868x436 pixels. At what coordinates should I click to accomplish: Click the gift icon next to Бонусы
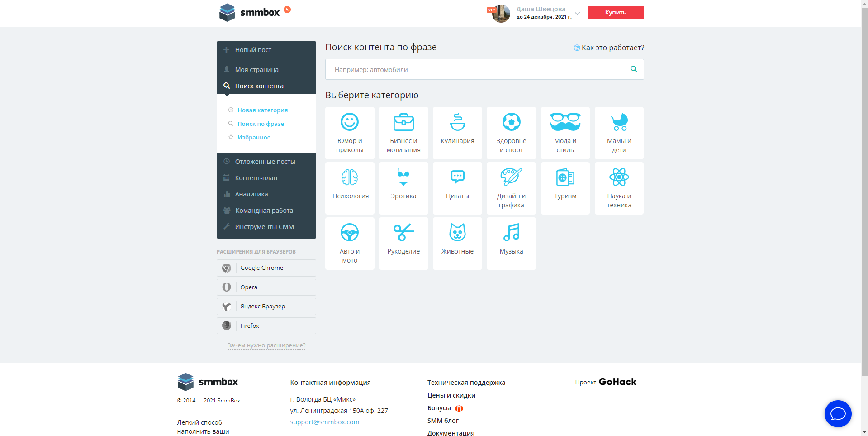coord(459,408)
